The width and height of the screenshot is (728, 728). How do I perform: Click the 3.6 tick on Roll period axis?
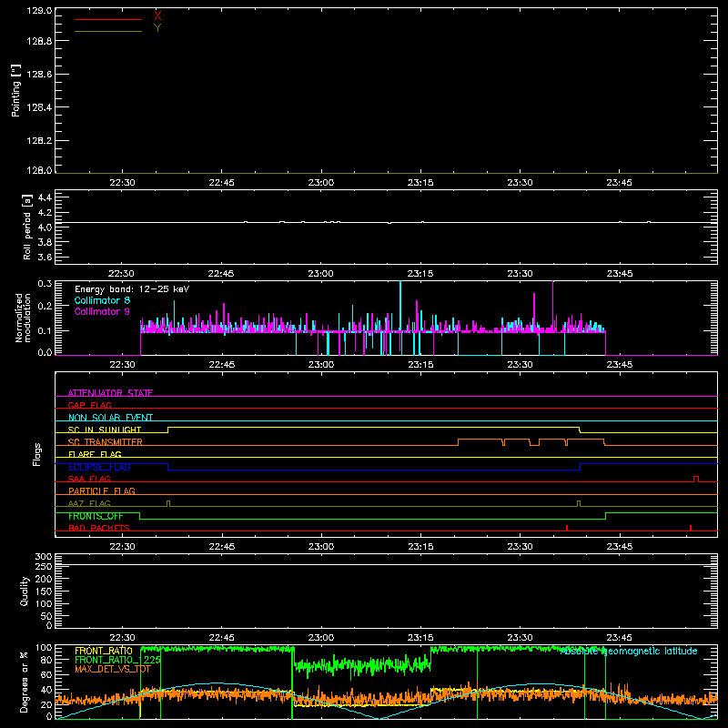(45, 257)
